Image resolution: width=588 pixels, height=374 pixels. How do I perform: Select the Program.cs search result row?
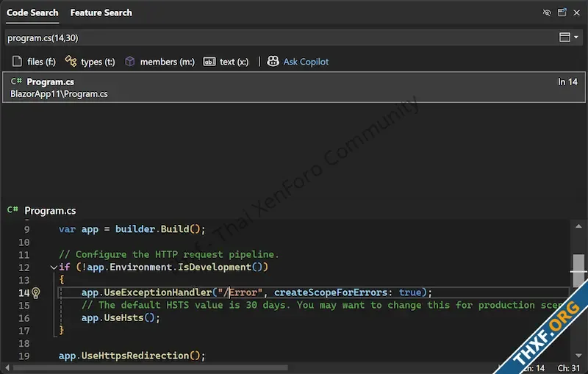[294, 87]
